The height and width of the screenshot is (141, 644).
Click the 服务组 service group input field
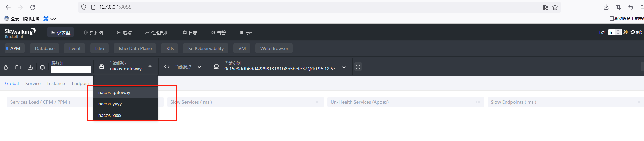click(71, 70)
